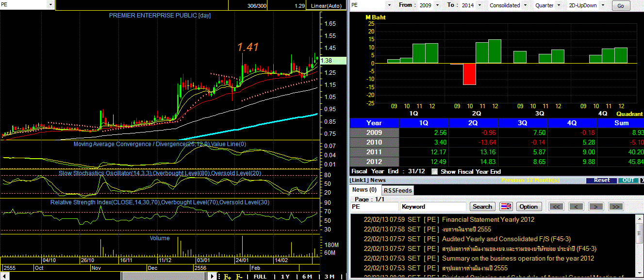Click the Go button
The height and width of the screenshot is (280, 644).
pos(621,5)
